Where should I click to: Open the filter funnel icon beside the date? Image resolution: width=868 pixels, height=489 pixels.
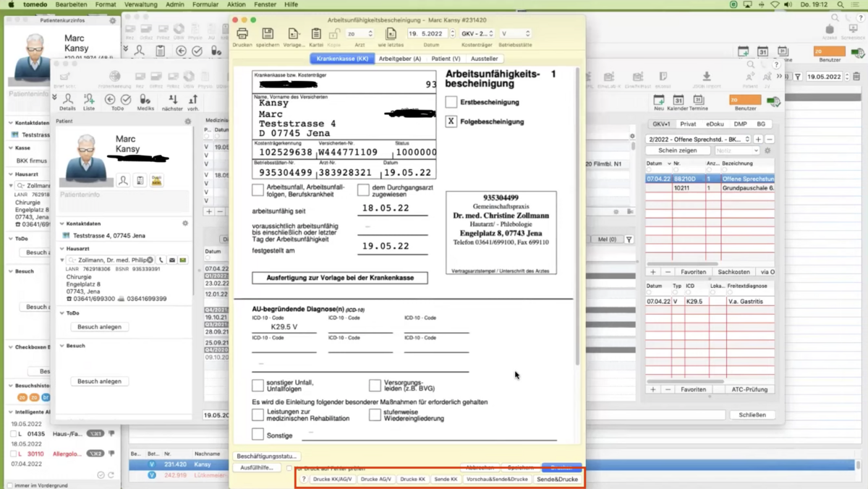(x=798, y=77)
